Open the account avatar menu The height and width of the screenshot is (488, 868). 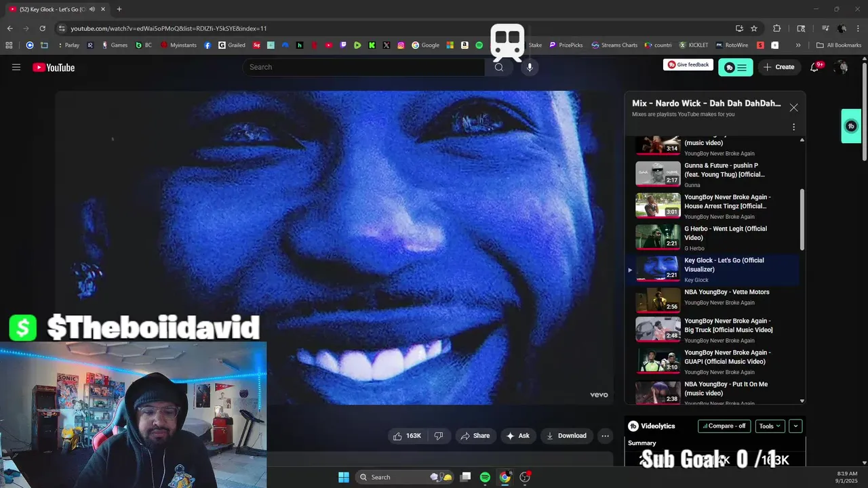(x=842, y=67)
